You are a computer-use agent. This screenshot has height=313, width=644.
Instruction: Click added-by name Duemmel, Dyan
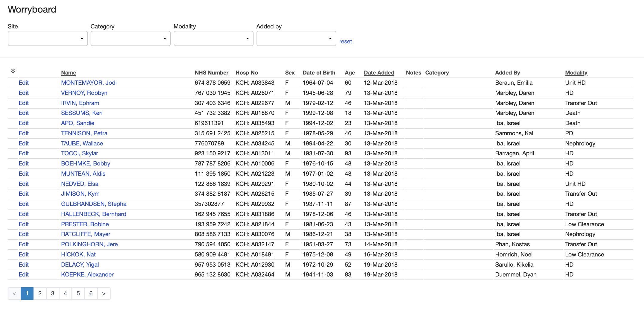(516, 275)
